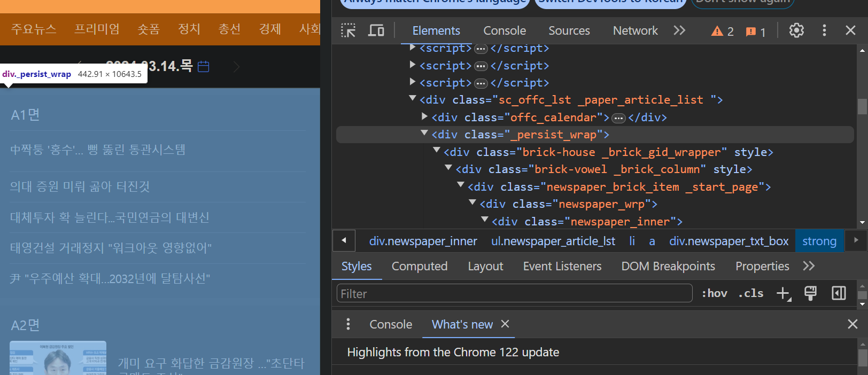Image resolution: width=868 pixels, height=375 pixels.
Task: Toggle the :hov element state panel
Action: 715,293
